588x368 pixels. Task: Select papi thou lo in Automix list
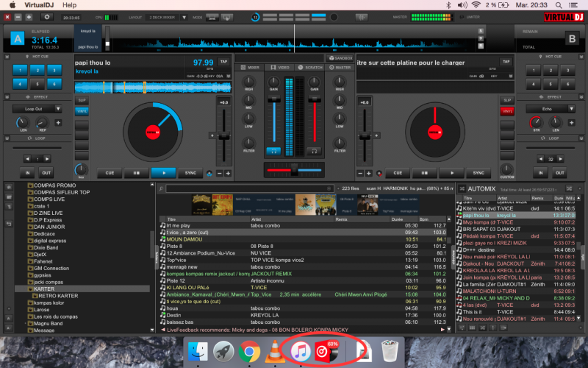[516, 215]
